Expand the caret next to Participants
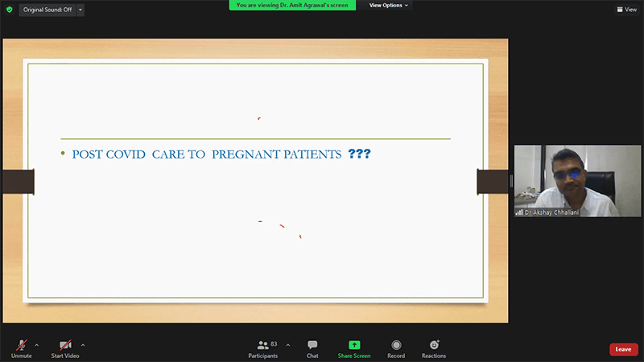Image resolution: width=644 pixels, height=362 pixels. [x=288, y=345]
